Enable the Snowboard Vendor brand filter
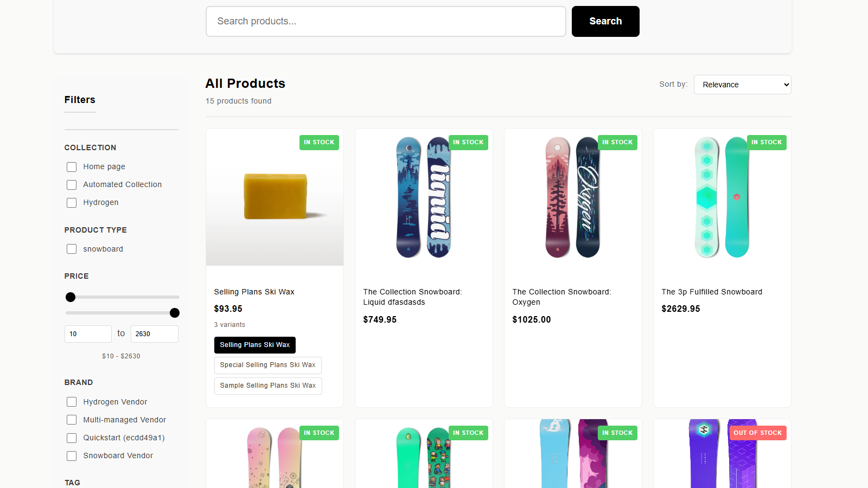This screenshot has width=868, height=488. click(71, 455)
